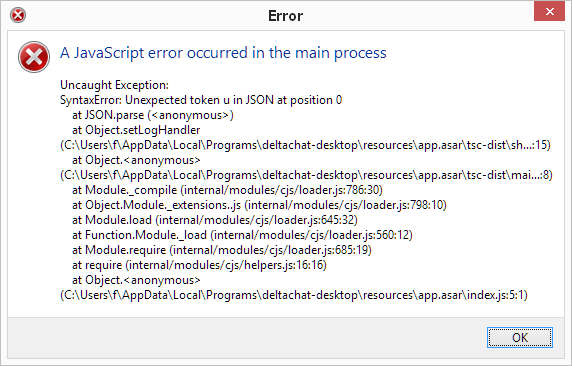The image size is (572, 366).
Task: Click the "at Module.require" stack line
Action: click(222, 250)
